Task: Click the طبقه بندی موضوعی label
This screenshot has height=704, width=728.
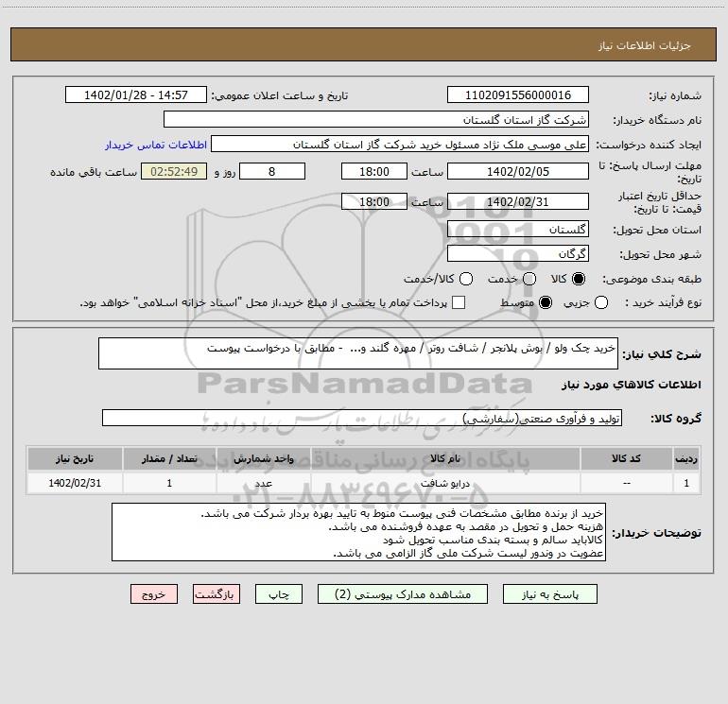Action: [x=651, y=279]
